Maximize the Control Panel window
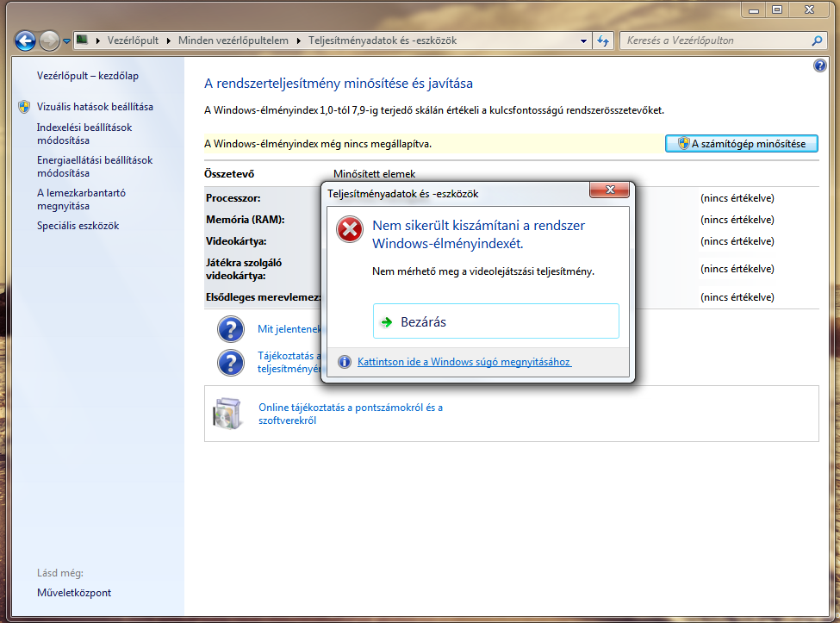The height and width of the screenshot is (623, 840). pyautogui.click(x=777, y=9)
